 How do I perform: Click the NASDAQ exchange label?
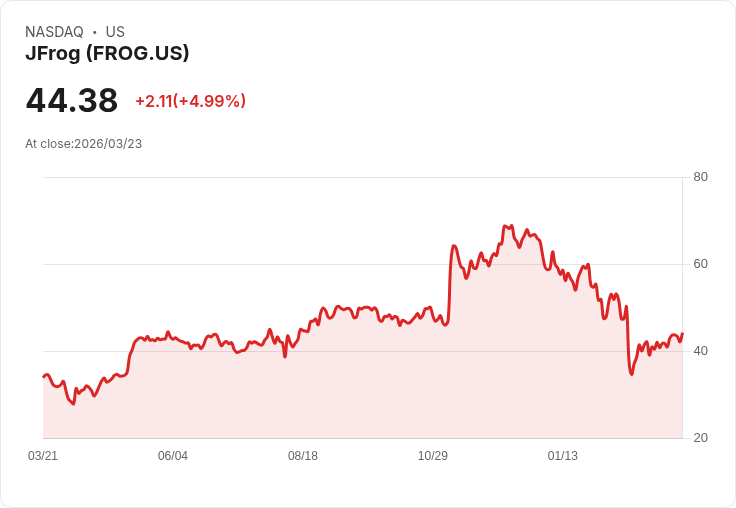54,32
